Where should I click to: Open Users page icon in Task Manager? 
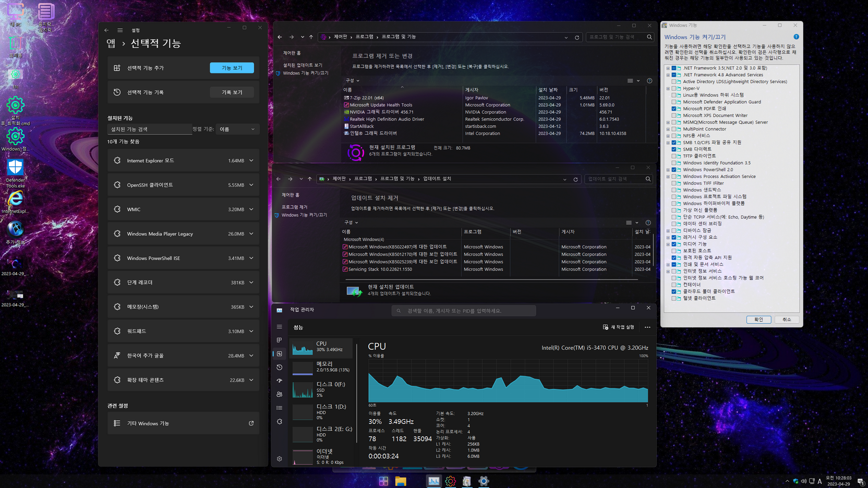tap(280, 394)
